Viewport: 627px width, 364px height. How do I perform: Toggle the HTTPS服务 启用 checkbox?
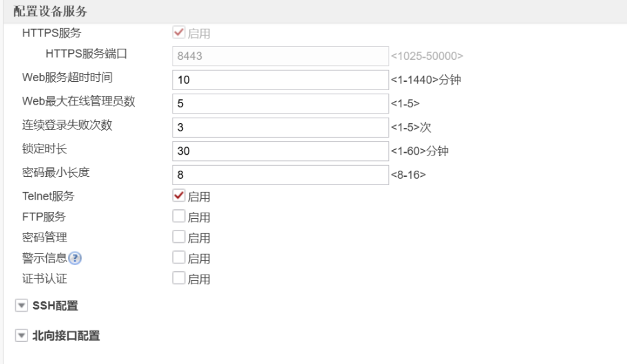pos(179,32)
